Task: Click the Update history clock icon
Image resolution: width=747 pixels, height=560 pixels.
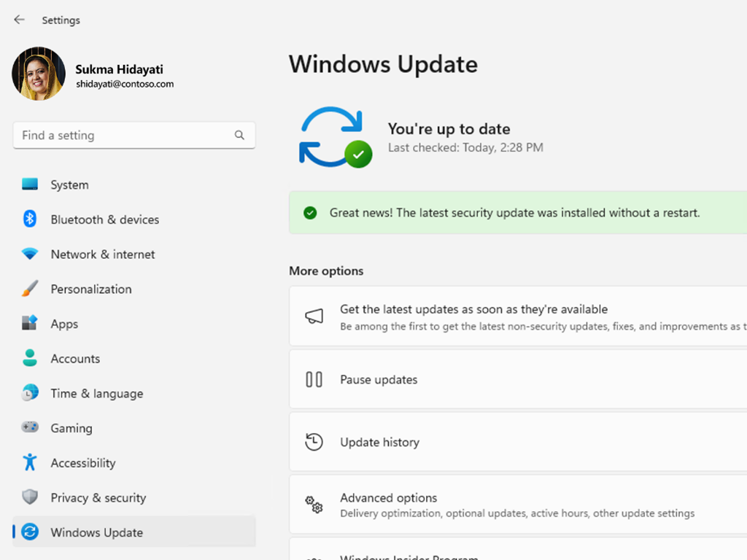Action: (x=314, y=442)
